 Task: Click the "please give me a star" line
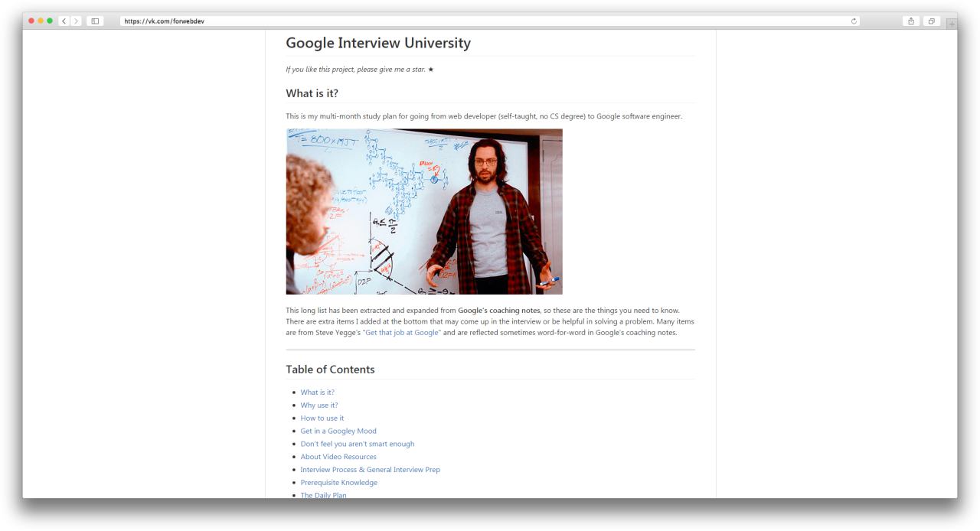tap(360, 70)
